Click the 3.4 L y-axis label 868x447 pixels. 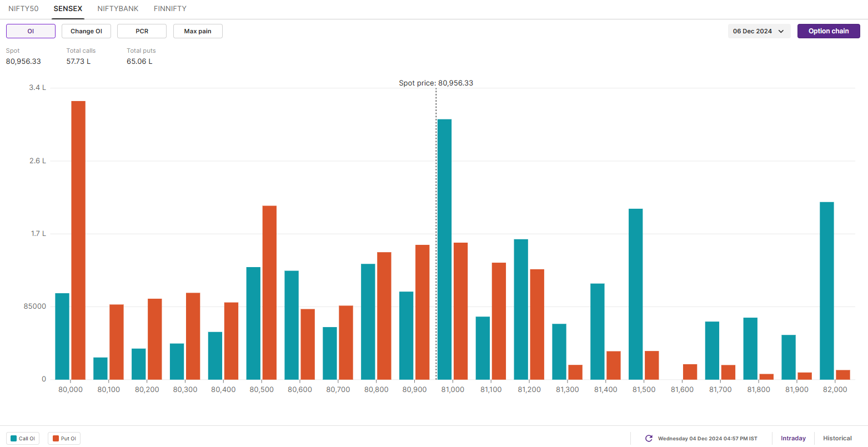(x=38, y=88)
